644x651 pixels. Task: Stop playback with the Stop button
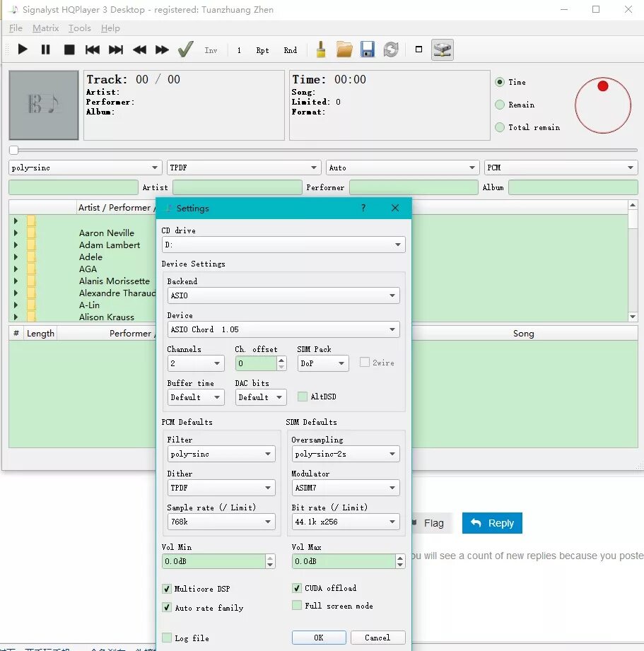(x=69, y=49)
